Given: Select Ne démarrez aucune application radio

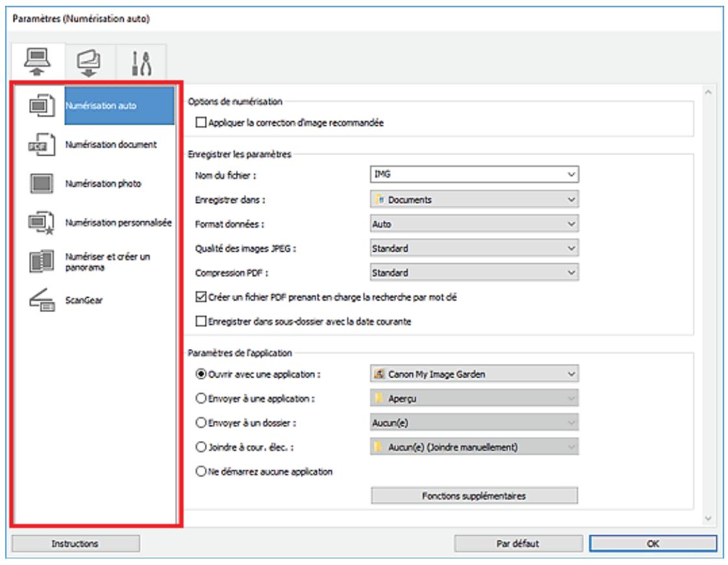Looking at the screenshot, I should [x=200, y=471].
